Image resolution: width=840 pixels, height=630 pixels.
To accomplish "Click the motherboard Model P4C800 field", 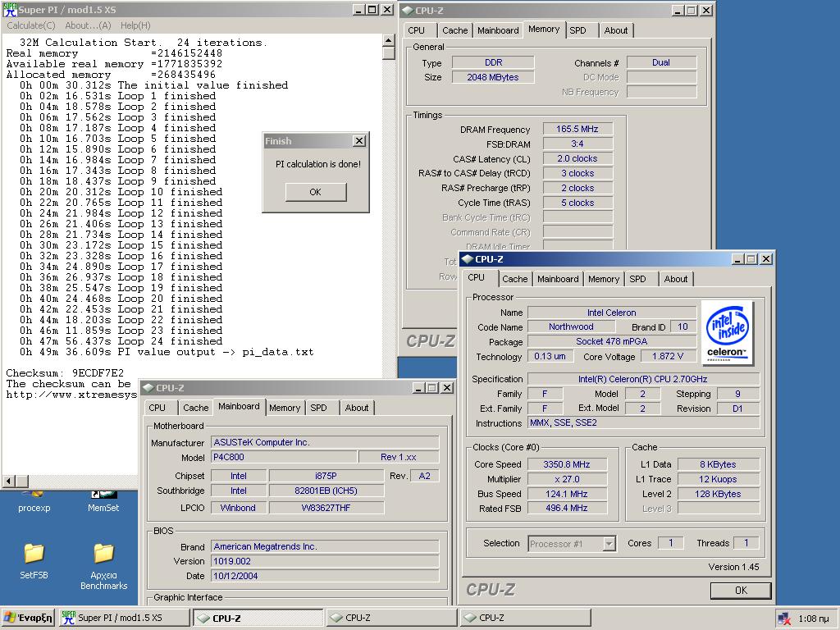I will point(284,457).
